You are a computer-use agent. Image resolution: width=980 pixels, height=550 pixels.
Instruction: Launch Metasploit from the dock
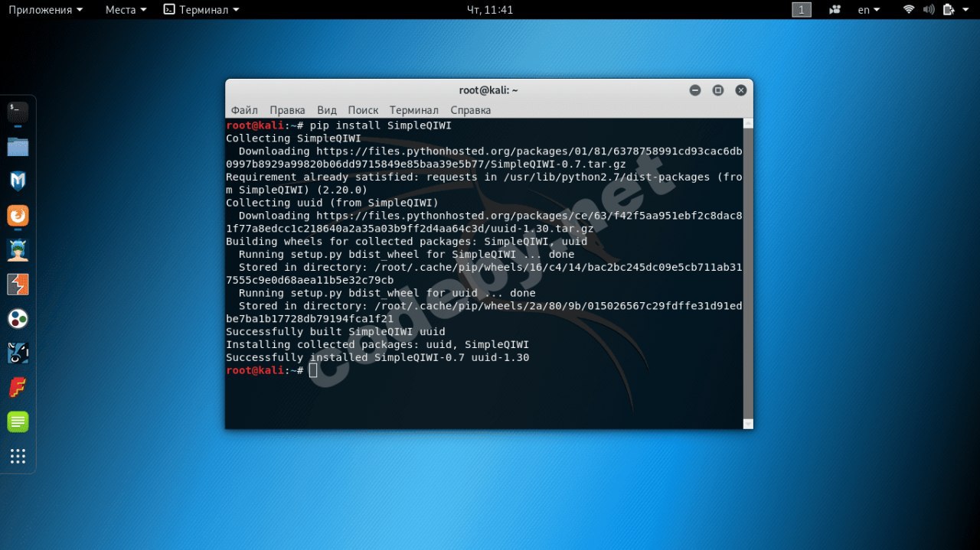(x=18, y=181)
